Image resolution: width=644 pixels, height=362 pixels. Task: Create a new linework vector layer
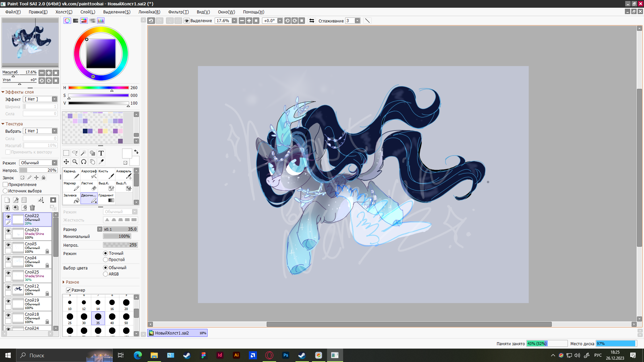16,200
